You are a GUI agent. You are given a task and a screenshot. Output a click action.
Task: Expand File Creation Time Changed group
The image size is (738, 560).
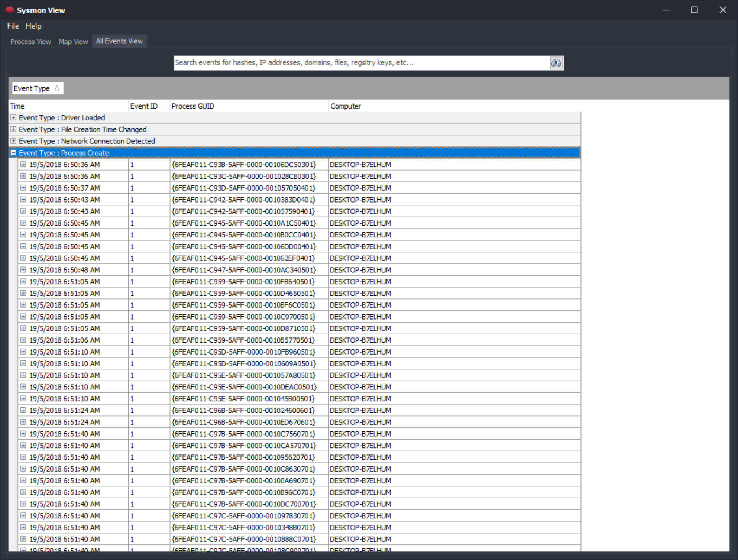pos(13,129)
